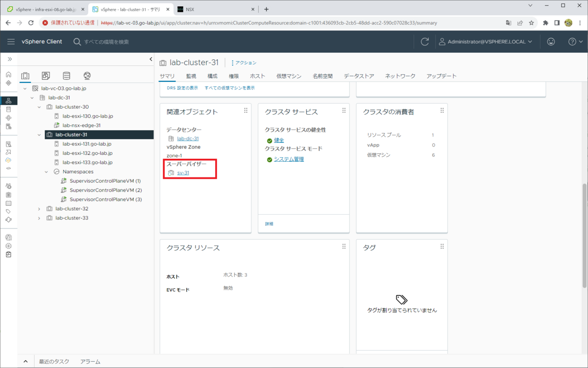Collapse lab-vc-03.go-lab.jp tree node
This screenshot has height=368, width=588.
point(25,89)
